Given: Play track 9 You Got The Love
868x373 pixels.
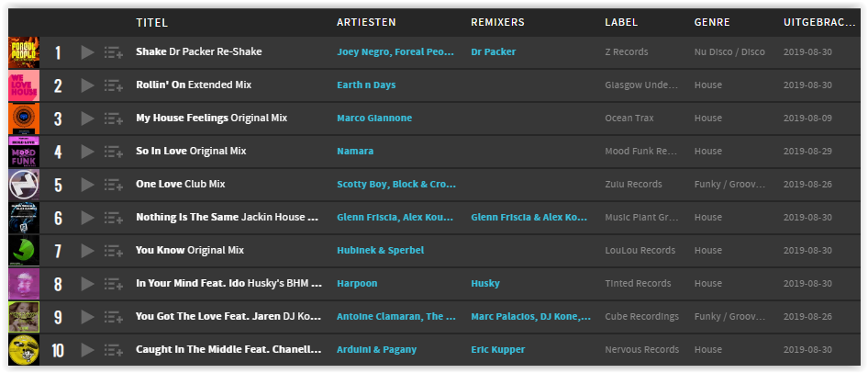Looking at the screenshot, I should 87,317.
